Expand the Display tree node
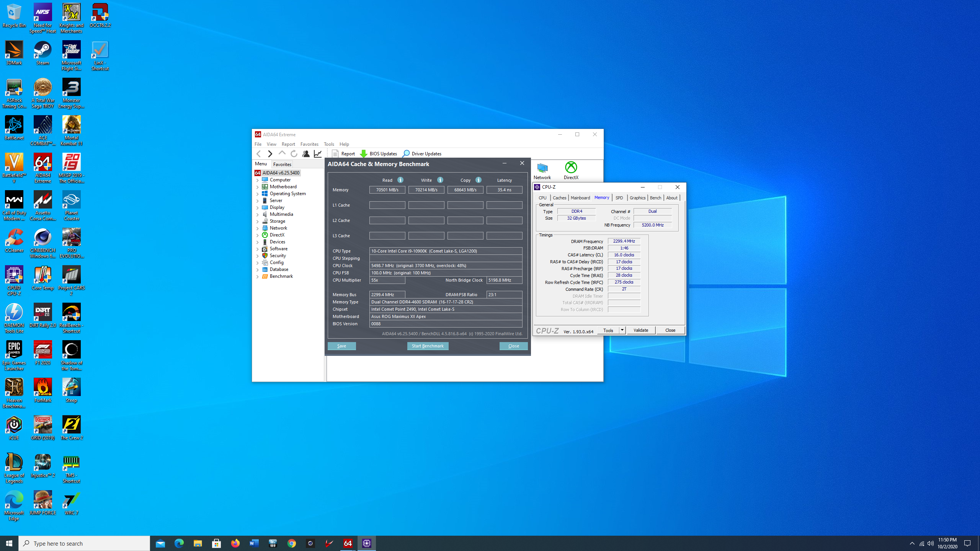Viewport: 980px width, 551px height. click(258, 208)
